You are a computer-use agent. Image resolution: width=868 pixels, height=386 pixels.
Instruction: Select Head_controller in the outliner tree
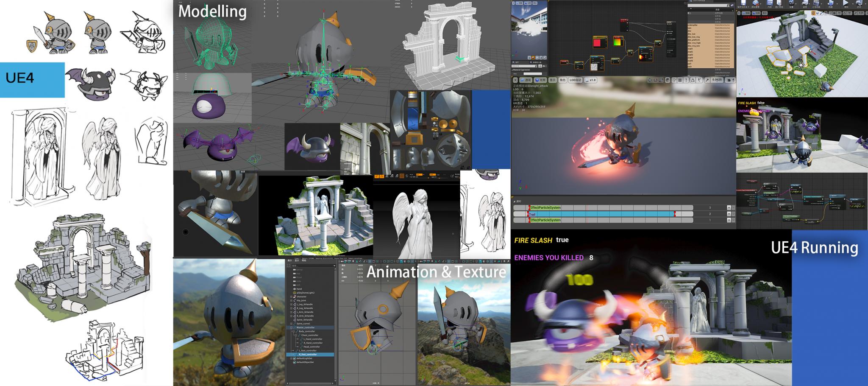click(x=312, y=347)
